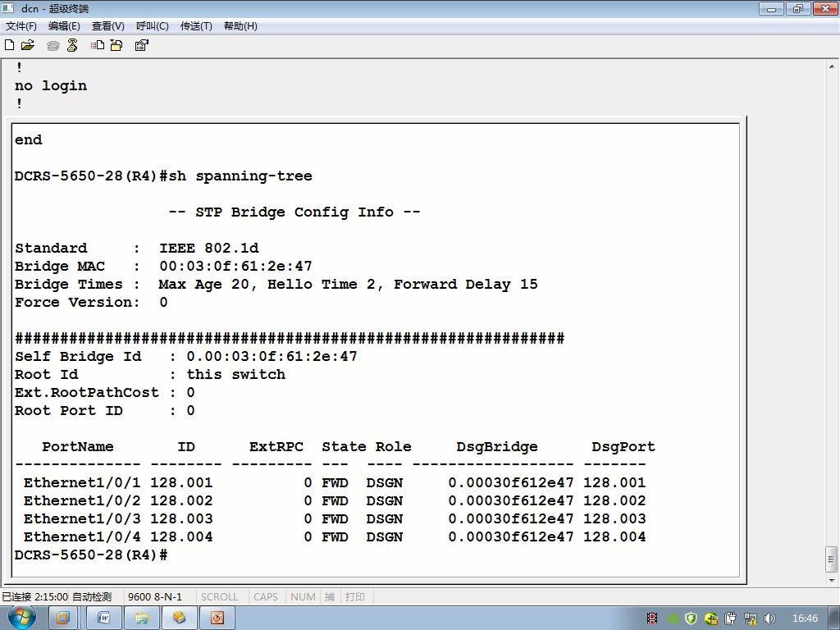This screenshot has width=840, height=630.
Task: Click the 'Root Port ID' label
Action: (x=69, y=411)
